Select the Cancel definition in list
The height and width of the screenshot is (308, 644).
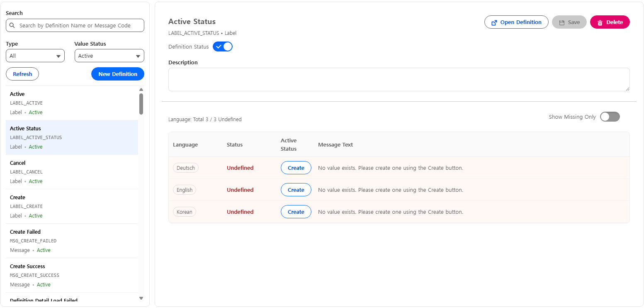tap(72, 172)
